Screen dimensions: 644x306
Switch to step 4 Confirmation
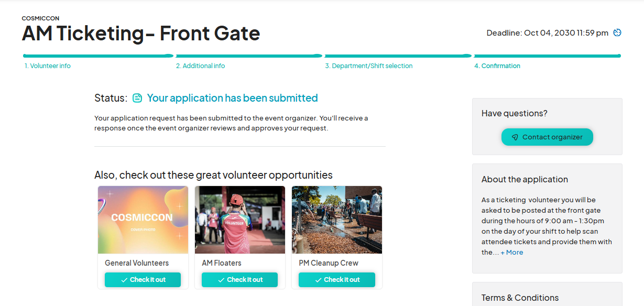[497, 66]
